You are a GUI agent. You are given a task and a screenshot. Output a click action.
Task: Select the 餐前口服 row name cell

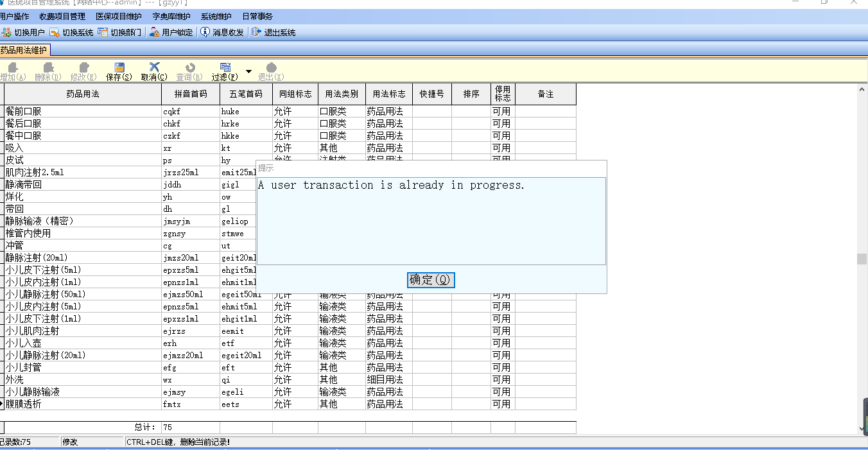(x=83, y=112)
